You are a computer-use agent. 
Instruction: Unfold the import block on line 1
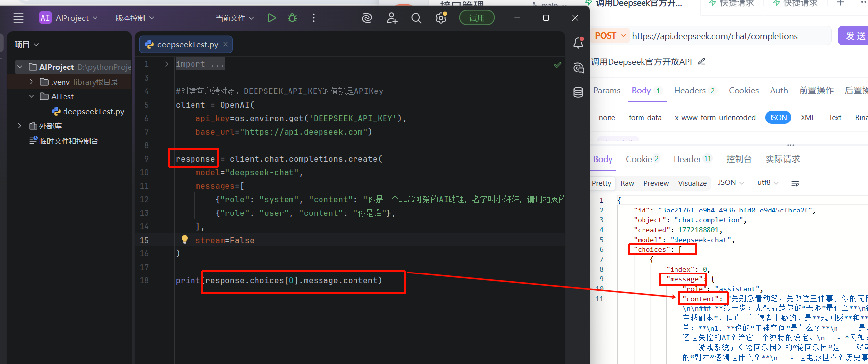click(x=166, y=64)
